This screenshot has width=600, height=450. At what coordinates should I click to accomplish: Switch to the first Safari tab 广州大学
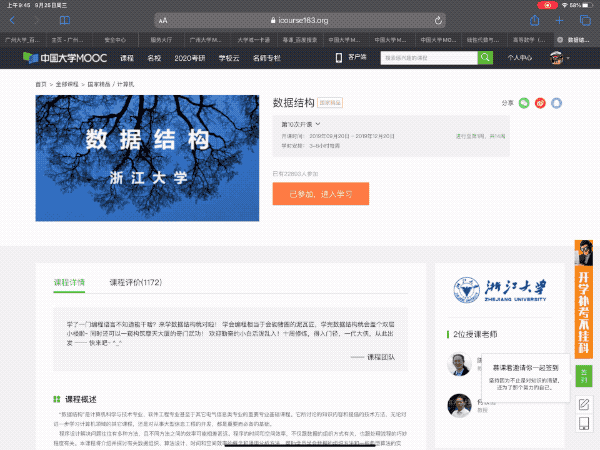click(22, 40)
